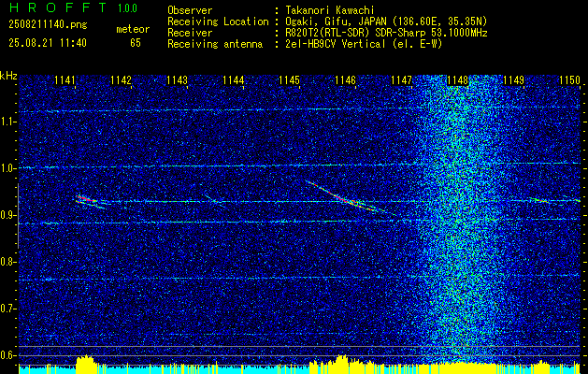This screenshot has width=588, height=374.
Task: Click the 0.8 kHz frequency tick label
Action: pyautogui.click(x=7, y=262)
